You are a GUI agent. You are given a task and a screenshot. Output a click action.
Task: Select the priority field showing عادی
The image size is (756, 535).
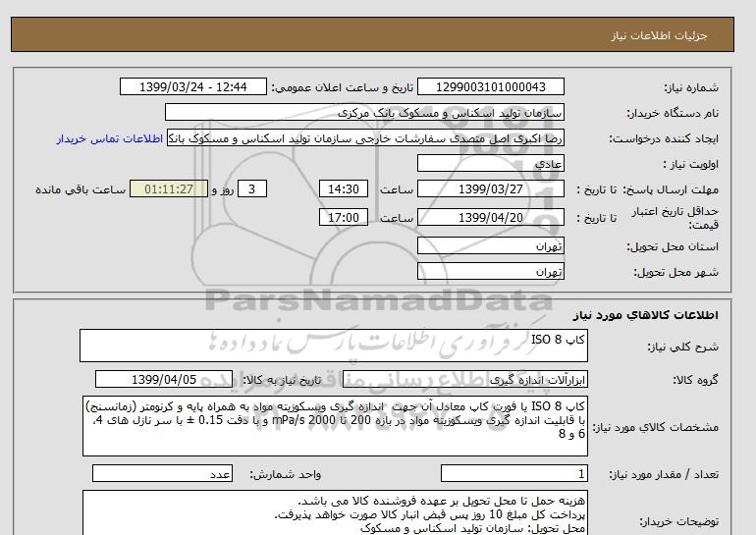click(x=490, y=163)
